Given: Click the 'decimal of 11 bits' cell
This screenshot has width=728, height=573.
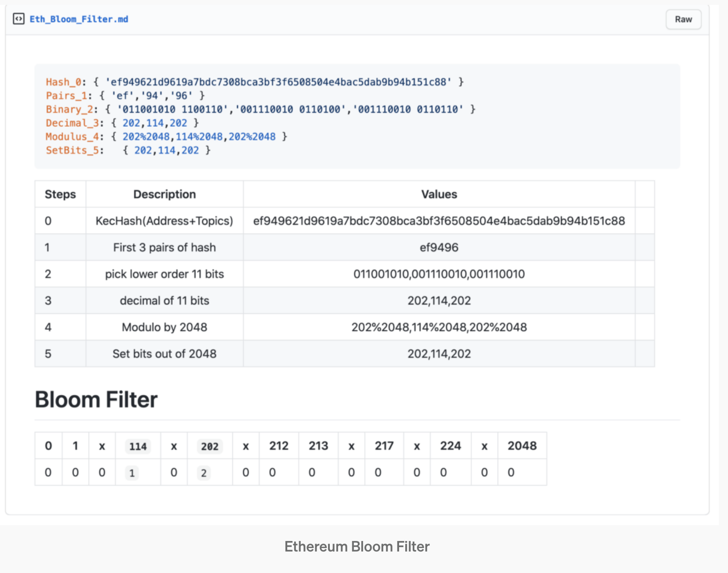Looking at the screenshot, I should (164, 301).
